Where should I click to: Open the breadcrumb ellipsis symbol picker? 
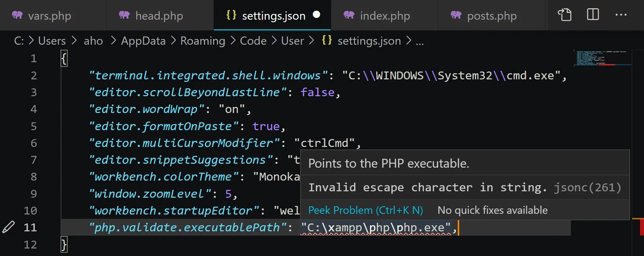click(x=419, y=41)
